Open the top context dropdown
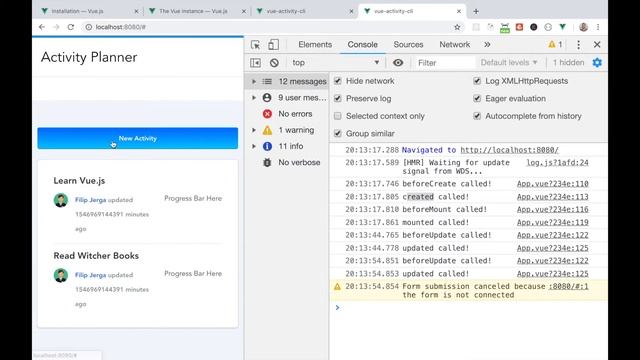The height and width of the screenshot is (360, 640). pyautogui.click(x=335, y=63)
